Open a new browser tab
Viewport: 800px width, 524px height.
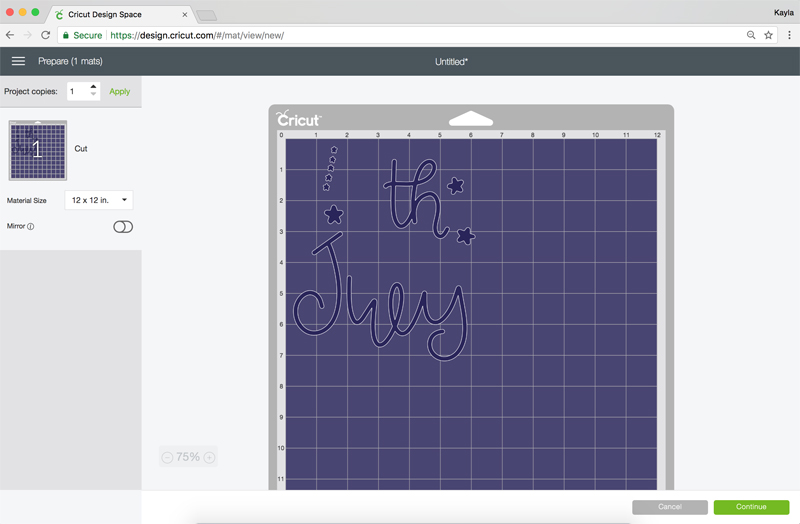207,15
